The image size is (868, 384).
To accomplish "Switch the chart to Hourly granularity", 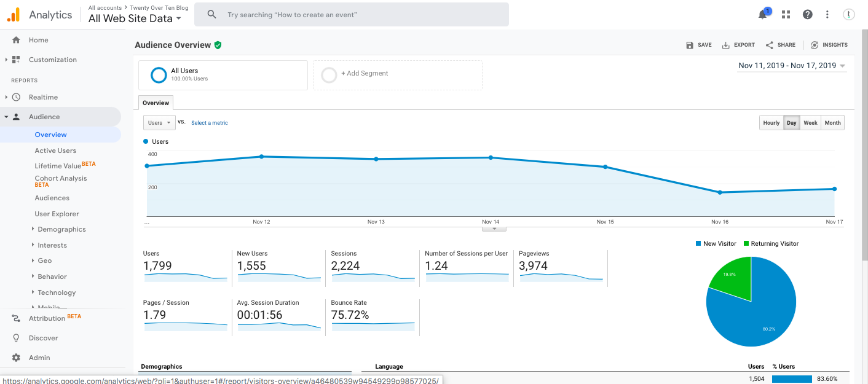I will [x=771, y=122].
